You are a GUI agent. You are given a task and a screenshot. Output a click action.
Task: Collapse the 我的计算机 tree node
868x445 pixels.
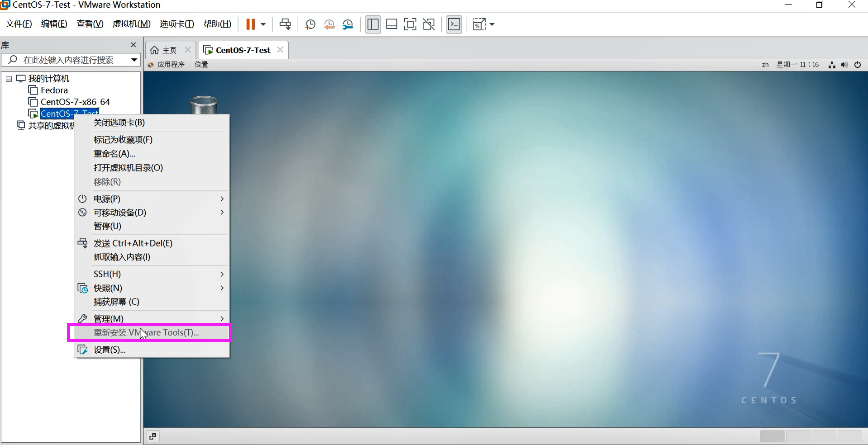[x=9, y=79]
